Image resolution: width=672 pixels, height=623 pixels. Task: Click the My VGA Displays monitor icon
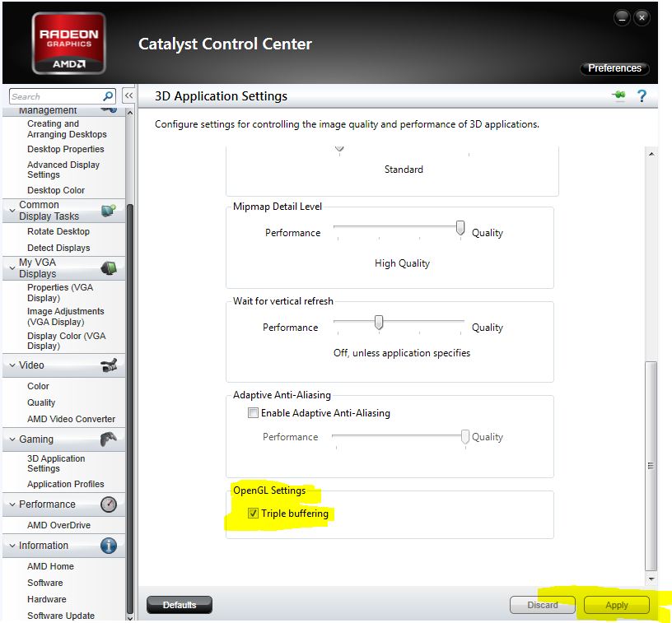[109, 268]
